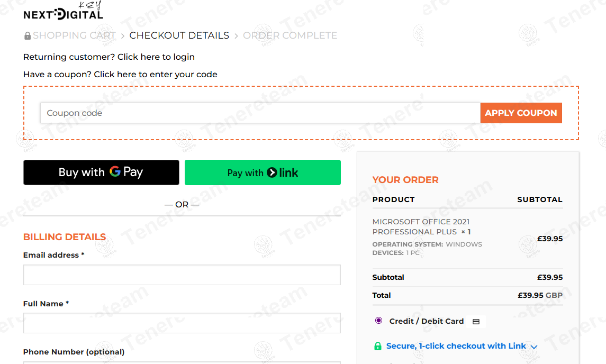The image size is (606, 364).
Task: Click the Email address input field
Action: pyautogui.click(x=182, y=275)
